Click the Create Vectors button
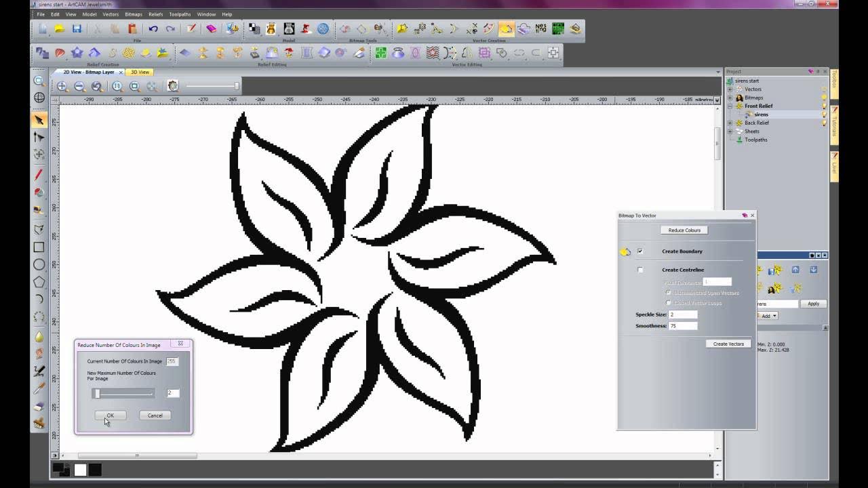Image resolution: width=868 pixels, height=488 pixels. point(728,344)
